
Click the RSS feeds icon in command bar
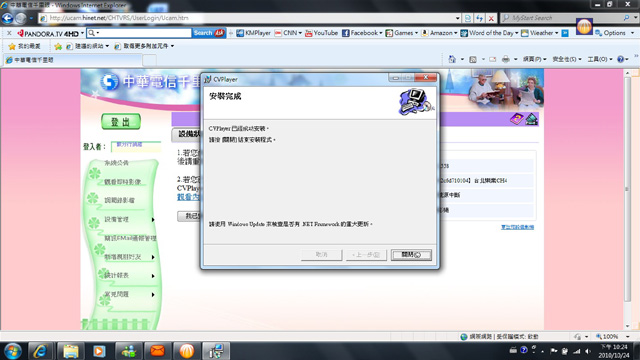[473, 59]
